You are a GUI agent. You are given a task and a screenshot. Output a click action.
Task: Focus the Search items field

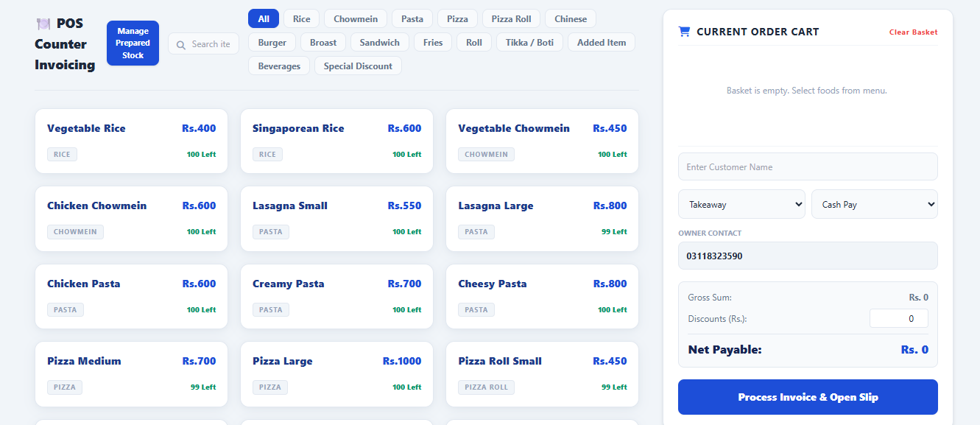click(x=204, y=43)
